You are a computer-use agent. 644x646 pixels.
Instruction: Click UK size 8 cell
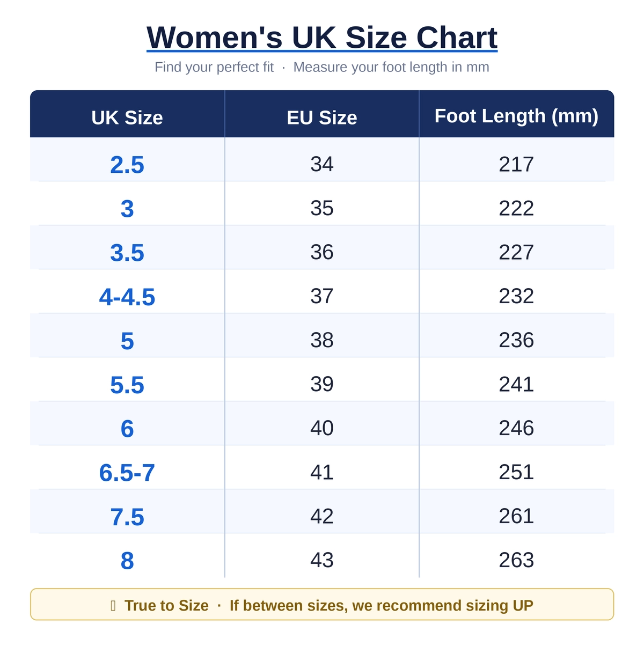click(x=127, y=555)
